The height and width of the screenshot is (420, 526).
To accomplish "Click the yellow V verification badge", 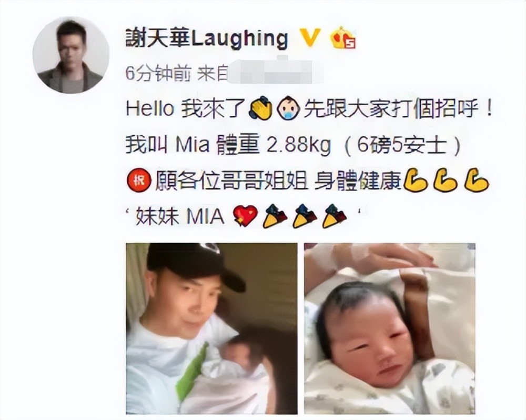I will [309, 37].
